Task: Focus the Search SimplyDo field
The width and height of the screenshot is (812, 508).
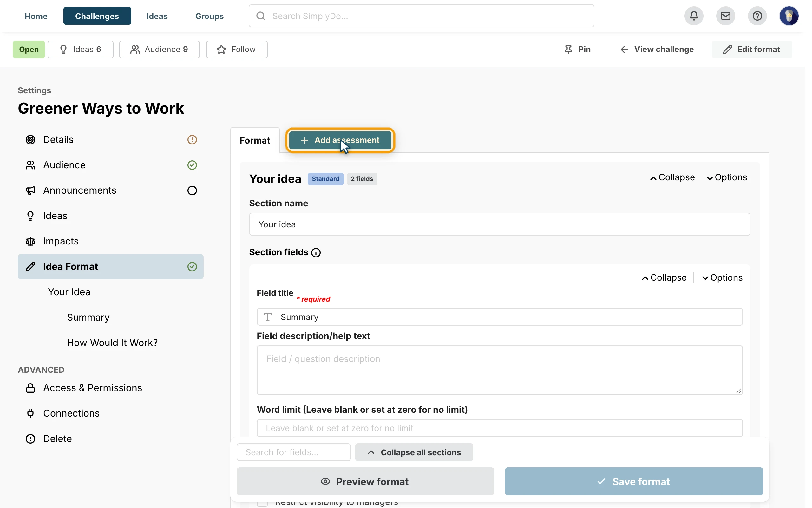Action: [421, 16]
